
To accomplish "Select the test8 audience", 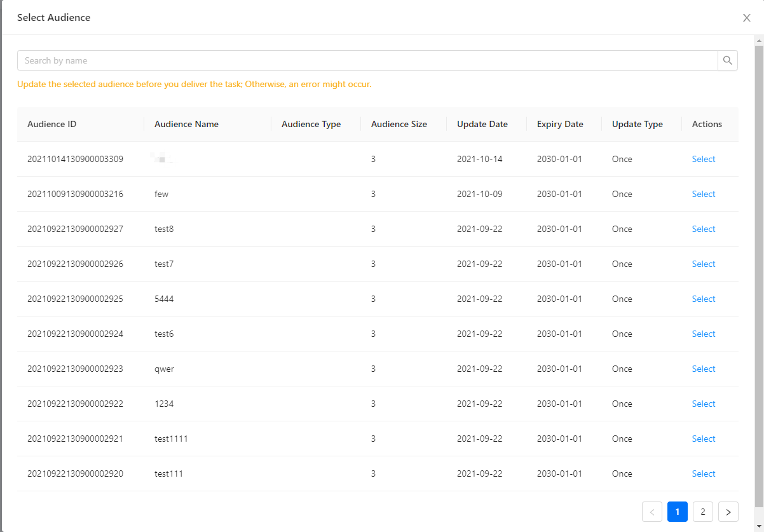I will tap(704, 229).
